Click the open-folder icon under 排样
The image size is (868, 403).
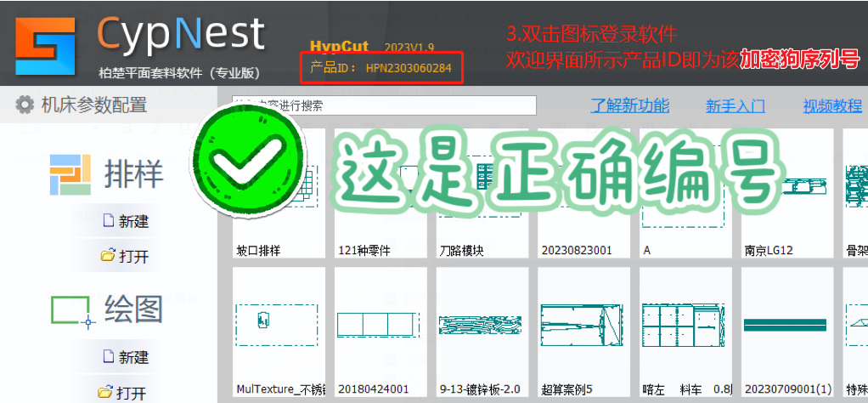pos(107,256)
